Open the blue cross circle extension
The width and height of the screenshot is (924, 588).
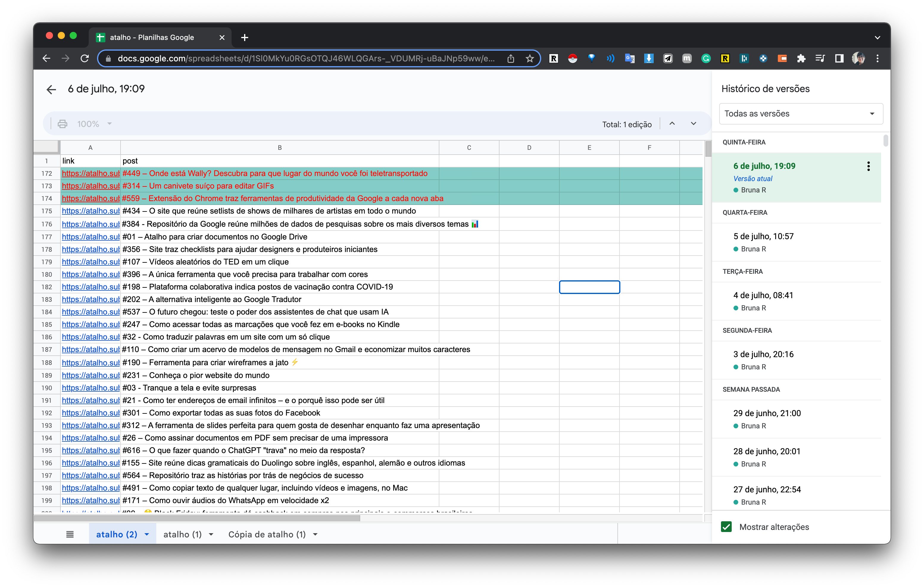(763, 58)
